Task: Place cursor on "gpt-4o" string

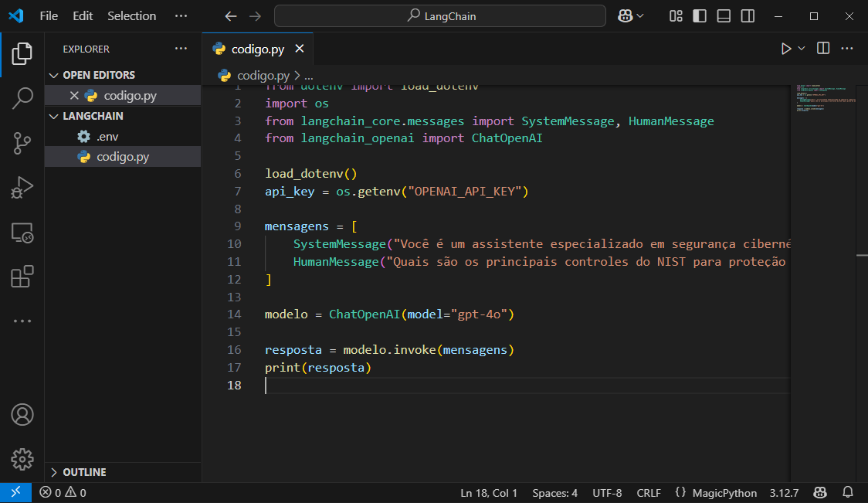Action: [480, 314]
